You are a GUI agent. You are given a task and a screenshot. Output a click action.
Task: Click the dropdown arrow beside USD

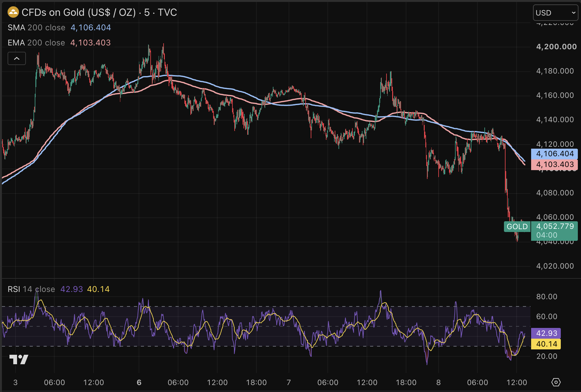[x=573, y=13]
